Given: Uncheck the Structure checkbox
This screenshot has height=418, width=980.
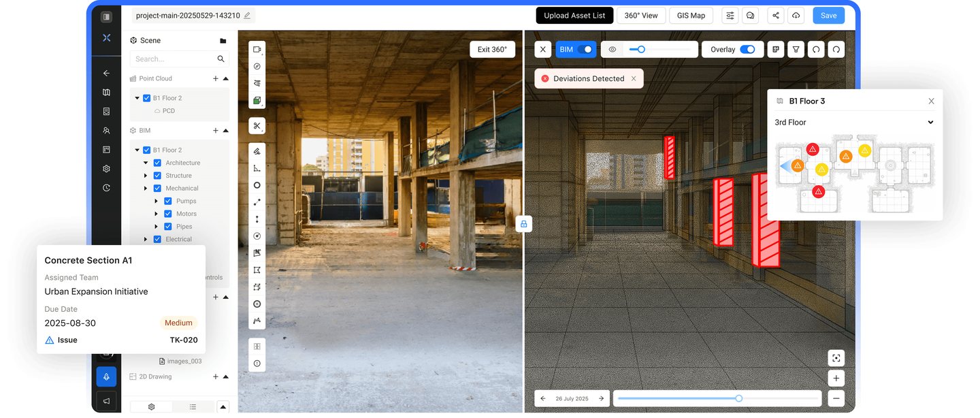Looking at the screenshot, I should click(x=157, y=176).
